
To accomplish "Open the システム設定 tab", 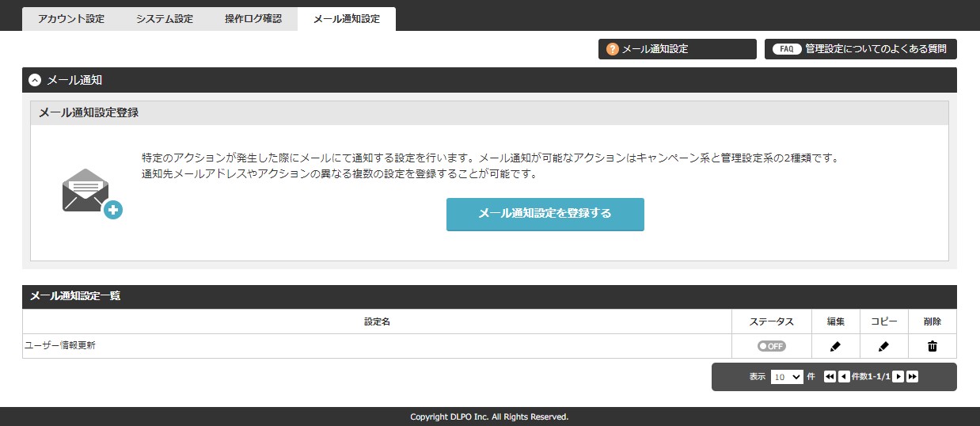I will tap(165, 19).
